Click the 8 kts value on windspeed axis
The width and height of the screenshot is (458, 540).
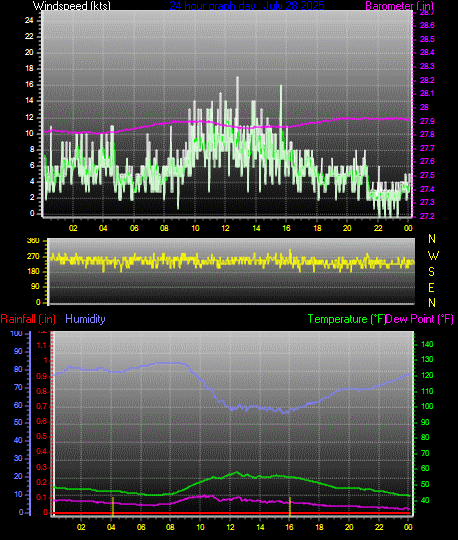[32, 149]
